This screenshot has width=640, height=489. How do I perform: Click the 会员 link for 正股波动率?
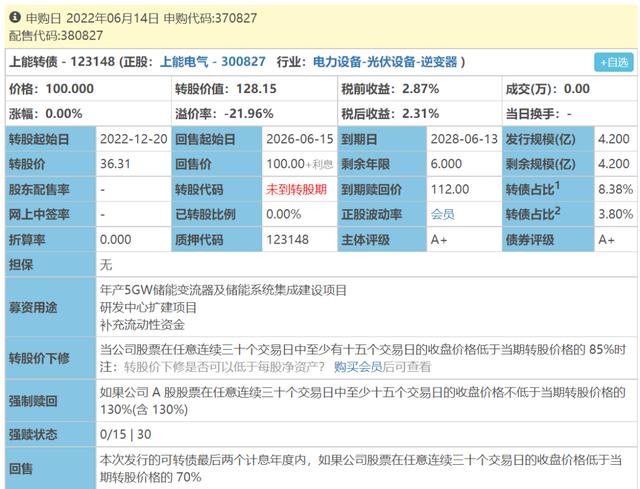coord(442,214)
